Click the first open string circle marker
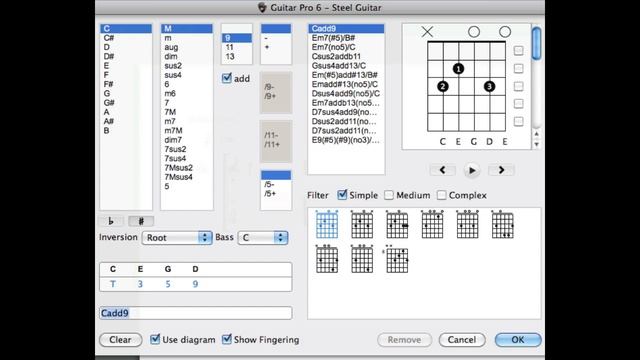 474,31
